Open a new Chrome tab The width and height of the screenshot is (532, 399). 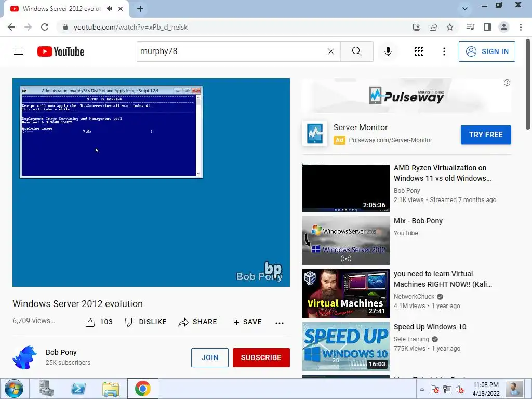(x=140, y=9)
